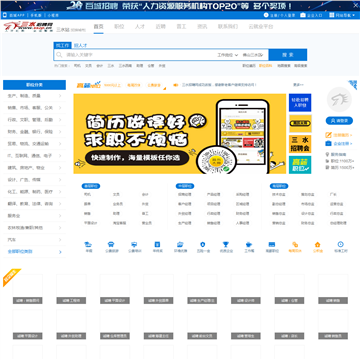Viewport: 360px width, 360px height.
Task: Open 云就业平台 in main navigation
Action: [261, 27]
